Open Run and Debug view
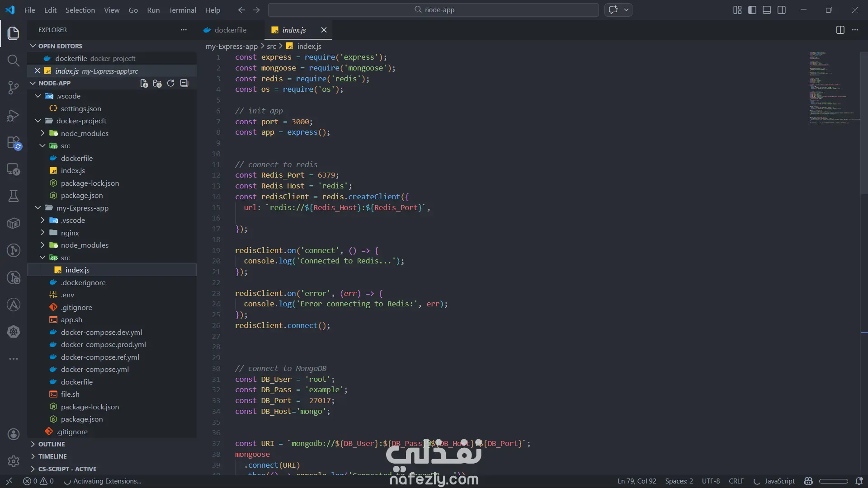This screenshot has width=868, height=488. 14,115
